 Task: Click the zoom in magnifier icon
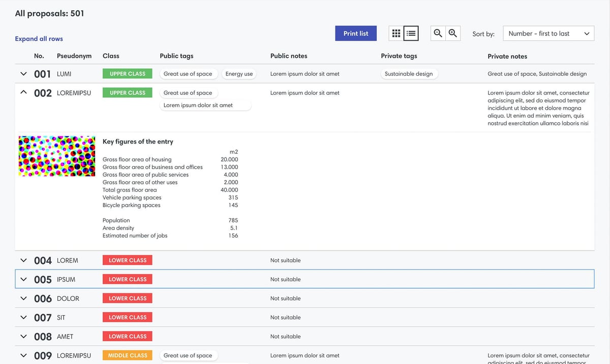(452, 34)
